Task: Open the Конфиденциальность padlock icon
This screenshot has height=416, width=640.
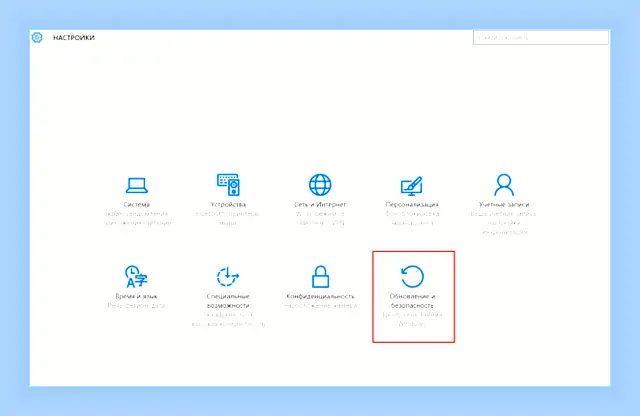Action: pyautogui.click(x=320, y=276)
